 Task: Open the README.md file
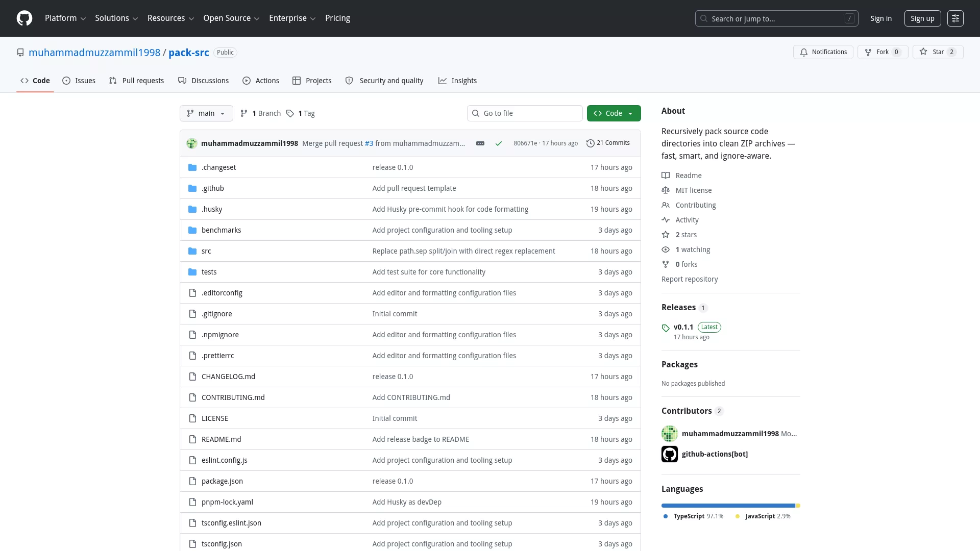(221, 439)
